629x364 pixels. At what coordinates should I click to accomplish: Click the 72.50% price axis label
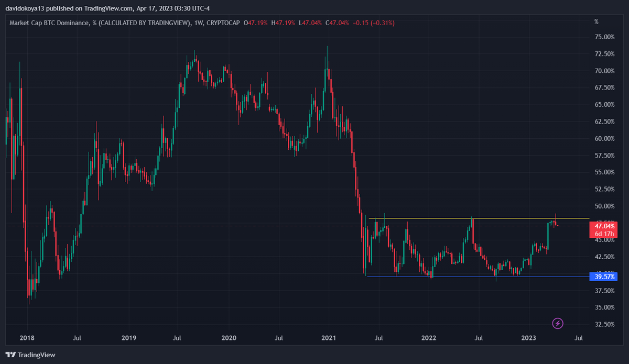(604, 54)
